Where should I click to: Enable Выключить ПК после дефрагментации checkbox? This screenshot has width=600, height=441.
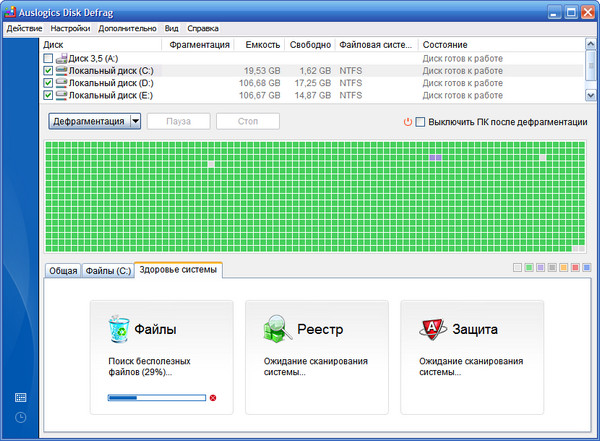click(x=421, y=122)
